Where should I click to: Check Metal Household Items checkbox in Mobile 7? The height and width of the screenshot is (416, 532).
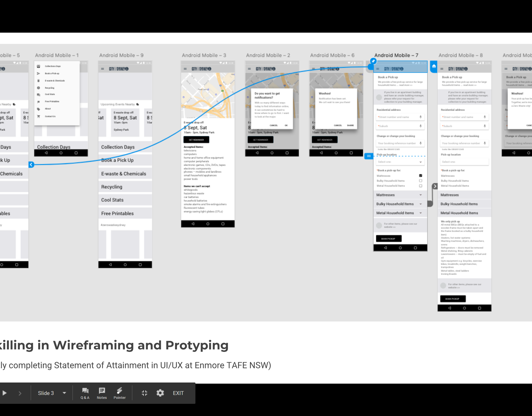[x=420, y=186]
